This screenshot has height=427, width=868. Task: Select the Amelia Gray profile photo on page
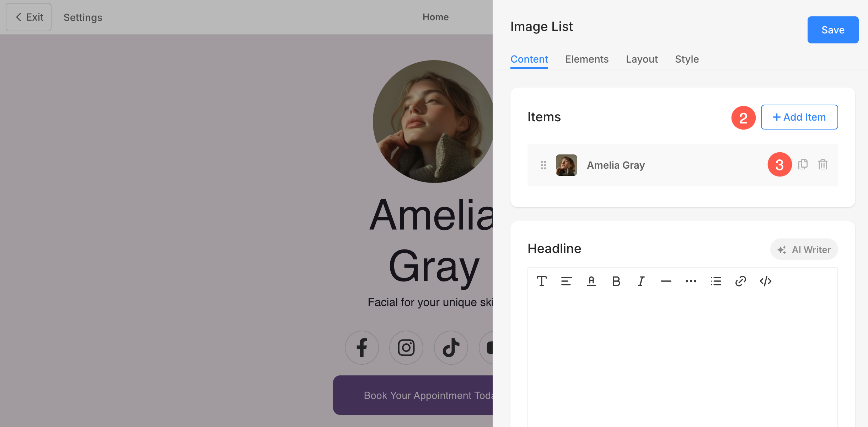click(433, 121)
